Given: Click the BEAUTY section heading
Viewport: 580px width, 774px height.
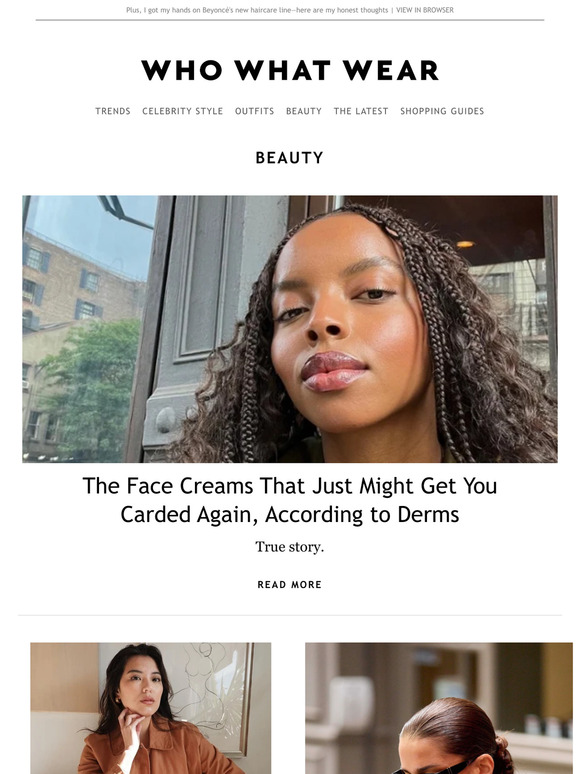Looking at the screenshot, I should pyautogui.click(x=290, y=157).
